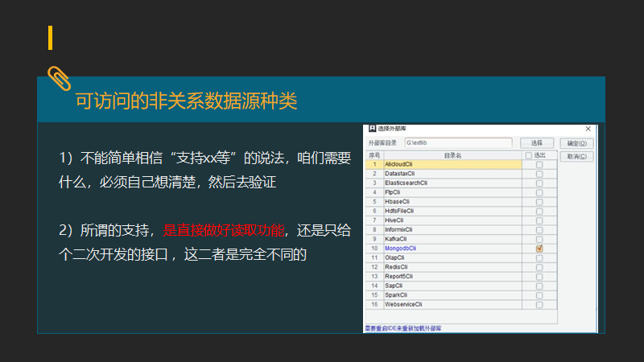Screen dimensions: 644x362
Task: Select the KafkaCli directory name
Action: pos(395,239)
